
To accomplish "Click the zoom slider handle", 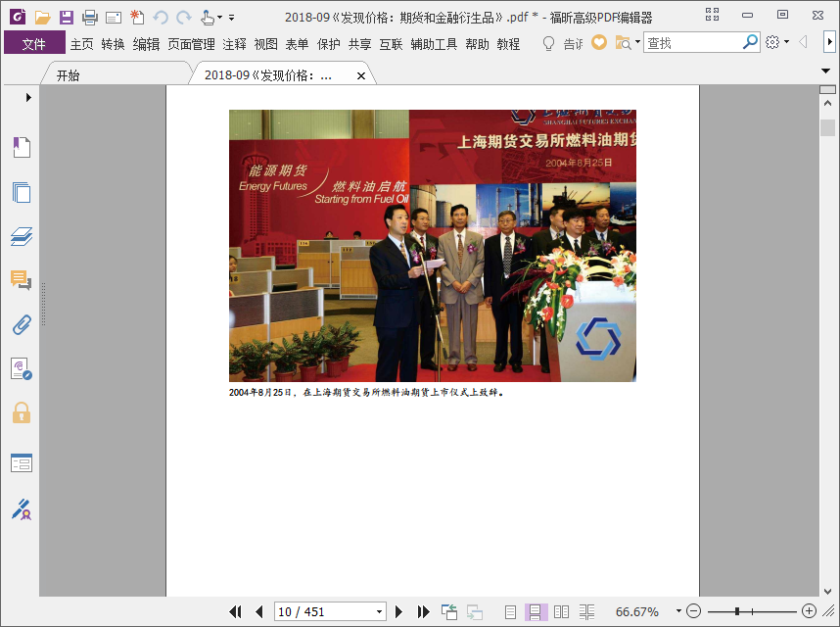I will [737, 611].
